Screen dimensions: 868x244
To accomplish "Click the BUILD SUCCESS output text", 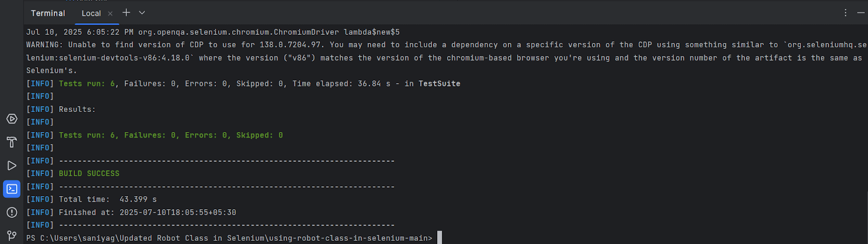I will click(x=89, y=173).
